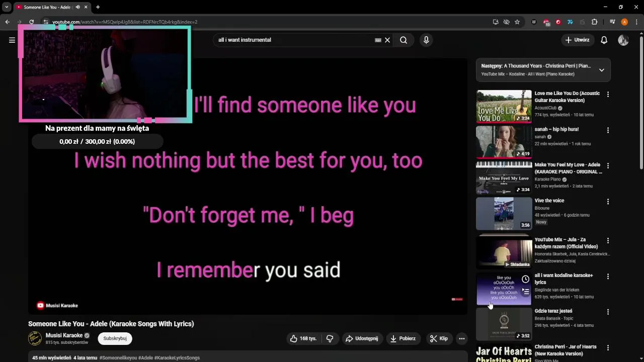Open the Jula Za każdym razem mix thumbnail
This screenshot has height=362, width=644.
click(504, 251)
